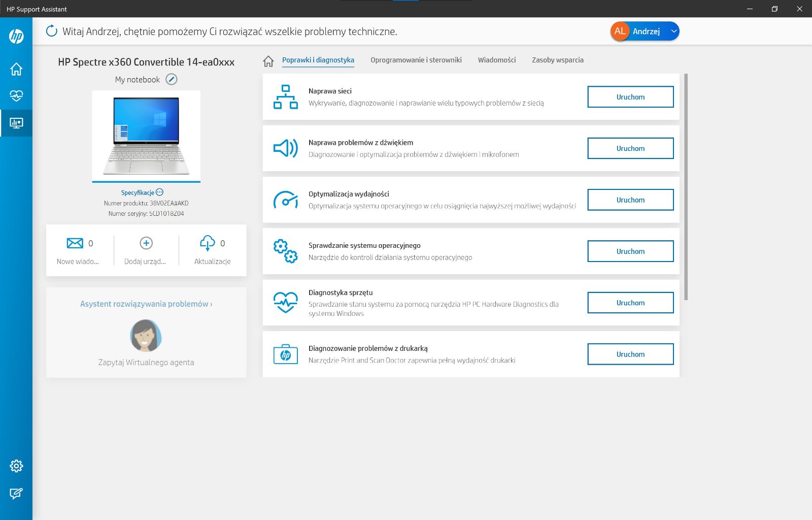Open the feedback icon at sidebar bottom
Viewport: 812px width, 520px height.
(16, 493)
